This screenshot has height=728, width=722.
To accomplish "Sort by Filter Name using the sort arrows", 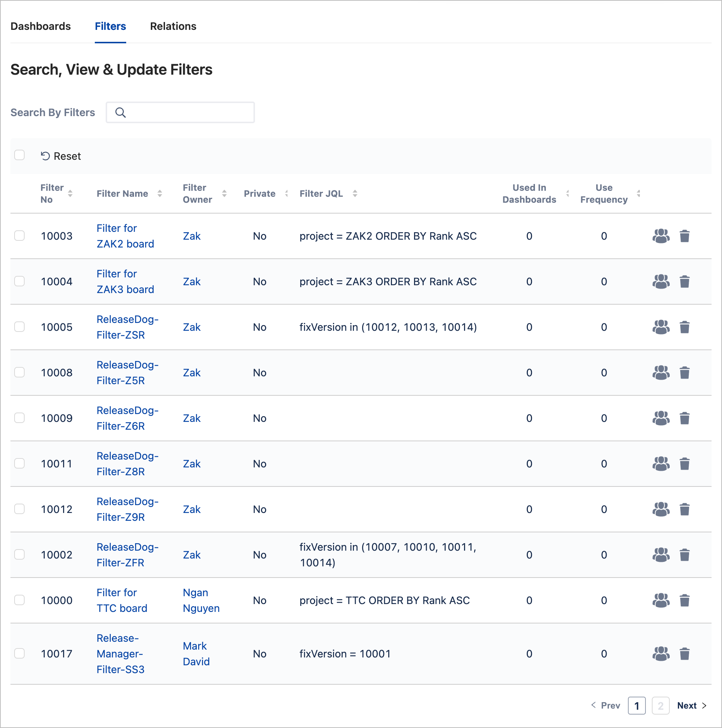I will [160, 193].
